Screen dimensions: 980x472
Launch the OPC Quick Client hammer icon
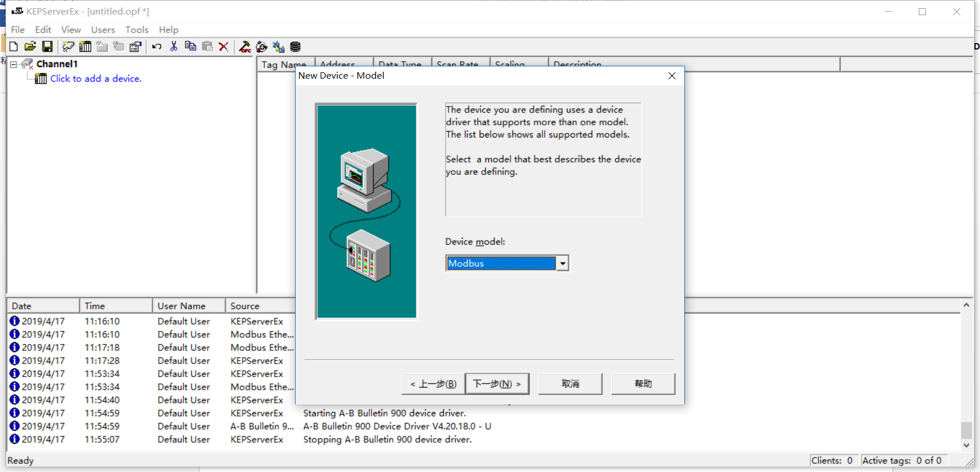click(245, 47)
